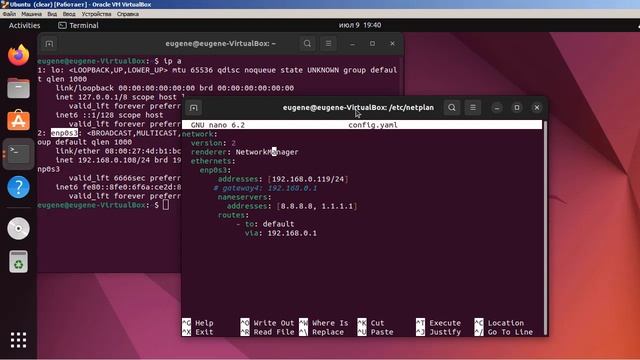Click the nano Cut shortcut label
Image resolution: width=640 pixels, height=360 pixels.
[x=377, y=323]
